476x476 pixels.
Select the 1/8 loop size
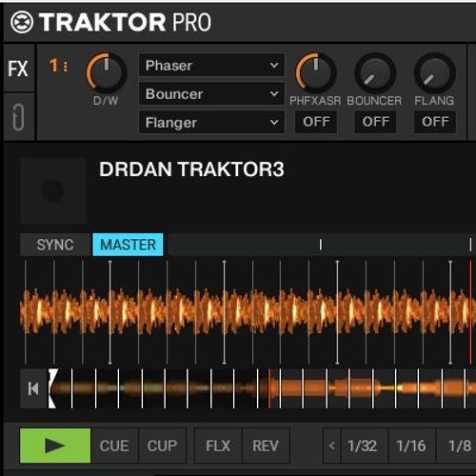(x=456, y=446)
